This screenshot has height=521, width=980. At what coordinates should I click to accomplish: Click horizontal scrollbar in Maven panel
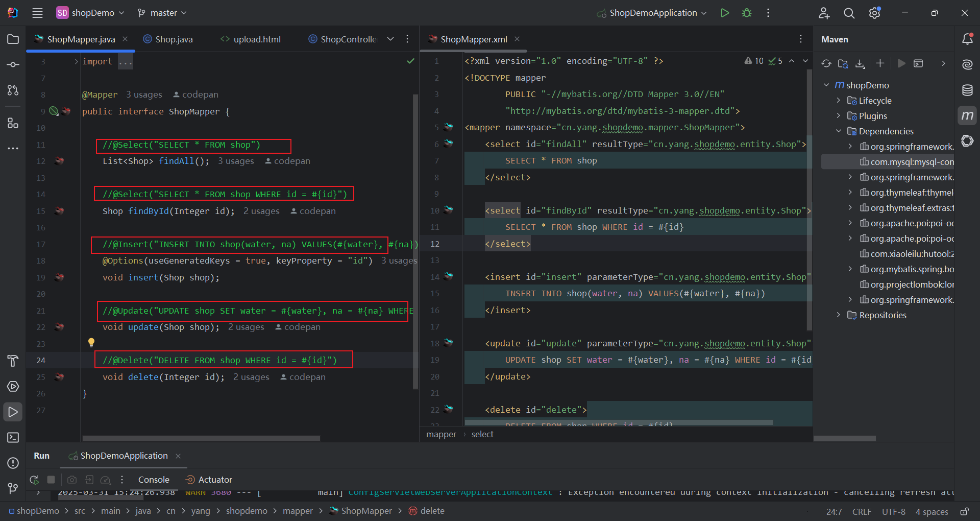(x=845, y=438)
